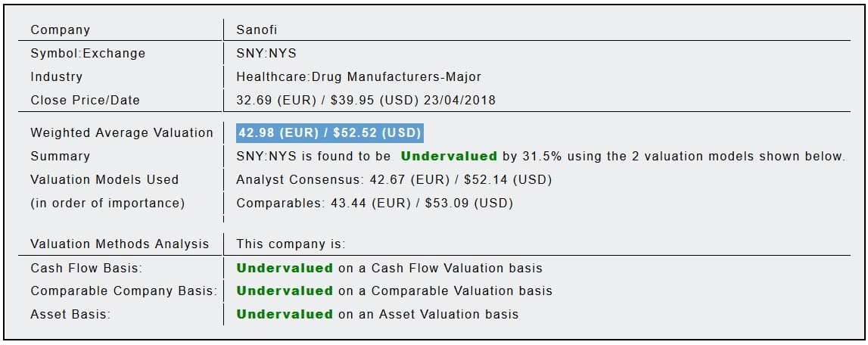Click the Healthcare:Drug Manufacturers-Major industry text
868x345 pixels.
pyautogui.click(x=359, y=76)
